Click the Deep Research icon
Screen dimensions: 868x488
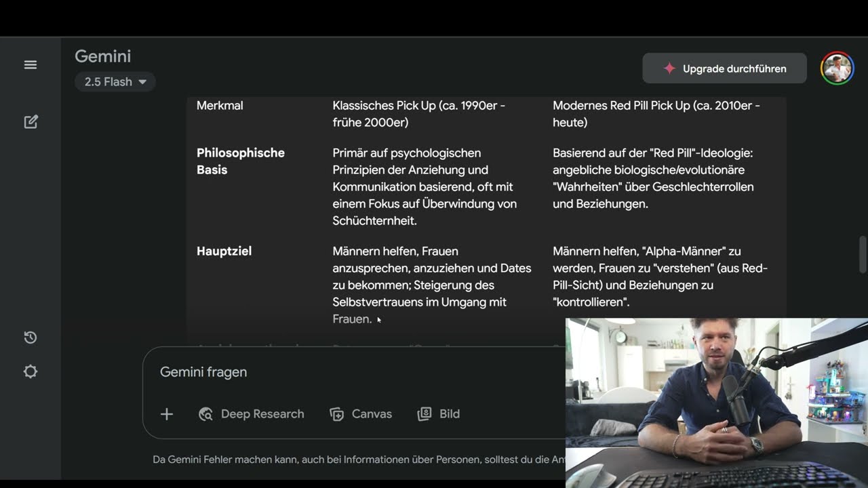click(205, 414)
